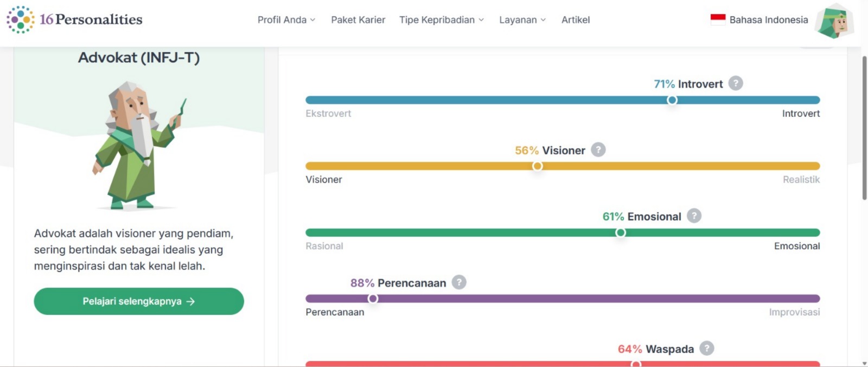Image resolution: width=868 pixels, height=367 pixels.
Task: Click help icon next to Introvert
Action: (x=735, y=84)
